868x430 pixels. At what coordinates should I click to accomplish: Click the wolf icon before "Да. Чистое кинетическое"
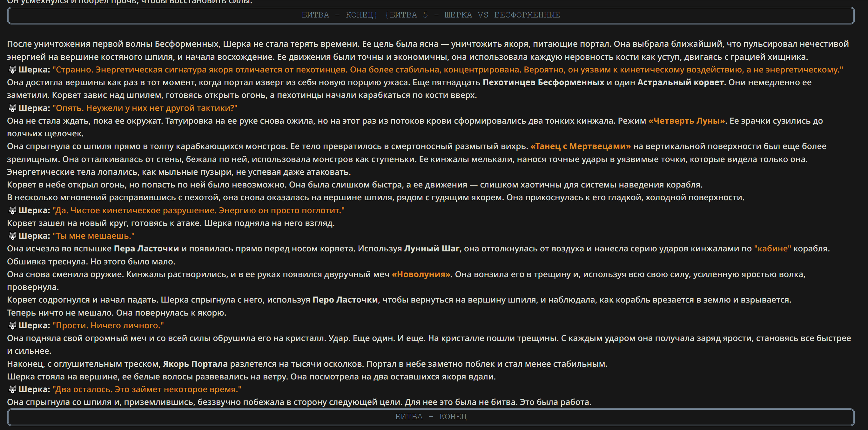coord(12,210)
